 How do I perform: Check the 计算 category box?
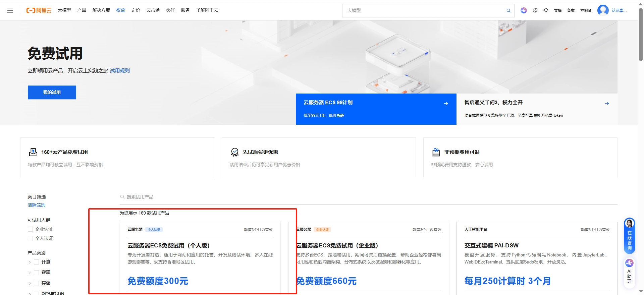pos(36,262)
